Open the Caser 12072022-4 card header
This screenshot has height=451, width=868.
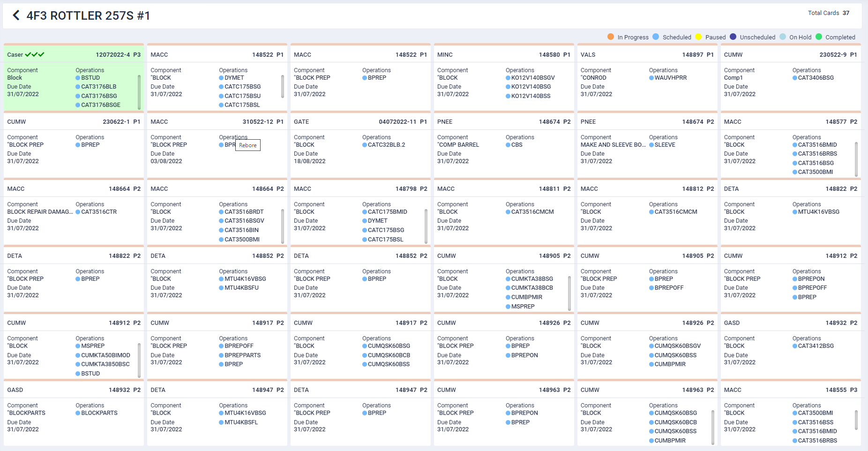[74, 55]
